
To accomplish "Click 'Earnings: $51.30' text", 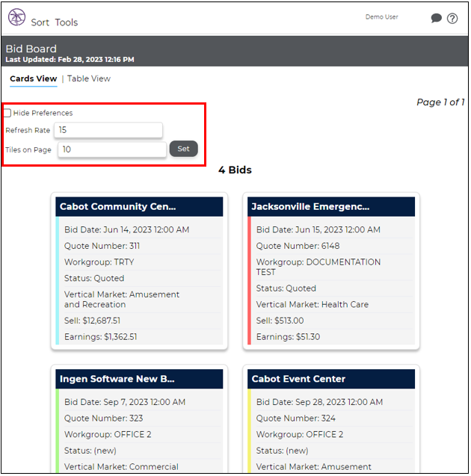I will [x=288, y=337].
